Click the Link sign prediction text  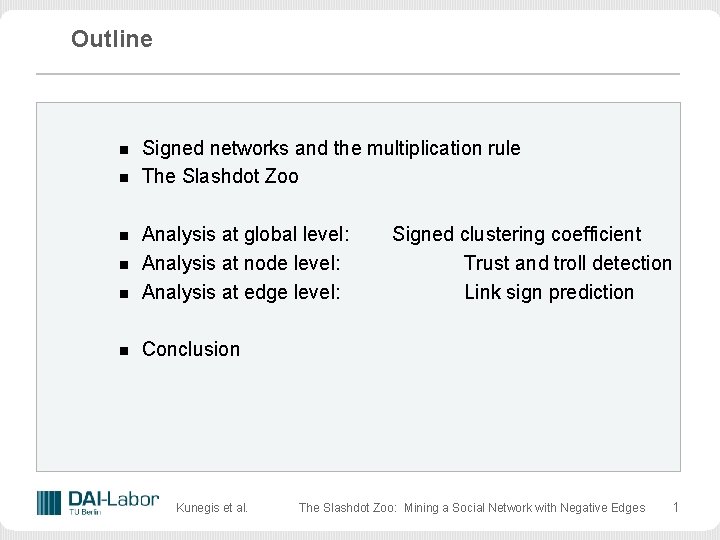[549, 292]
